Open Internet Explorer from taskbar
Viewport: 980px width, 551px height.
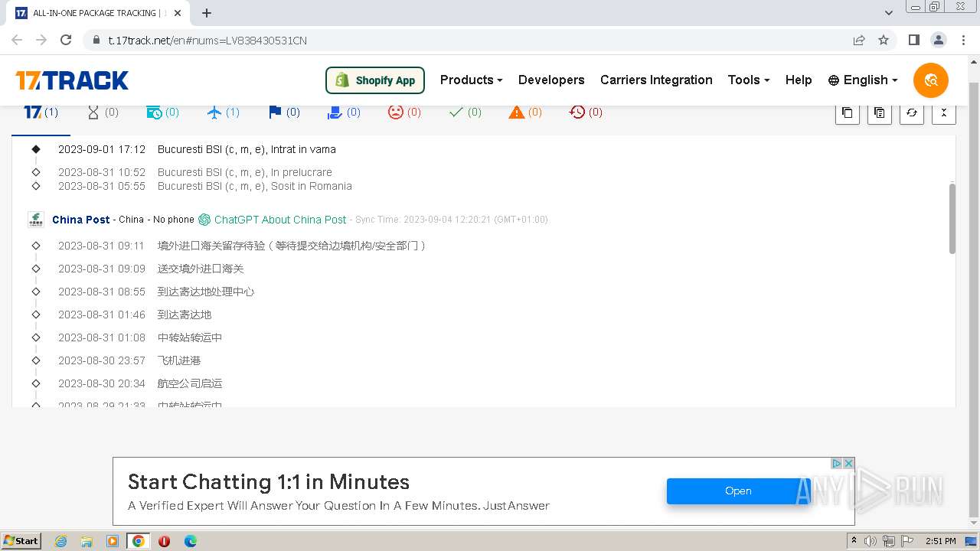tap(60, 541)
